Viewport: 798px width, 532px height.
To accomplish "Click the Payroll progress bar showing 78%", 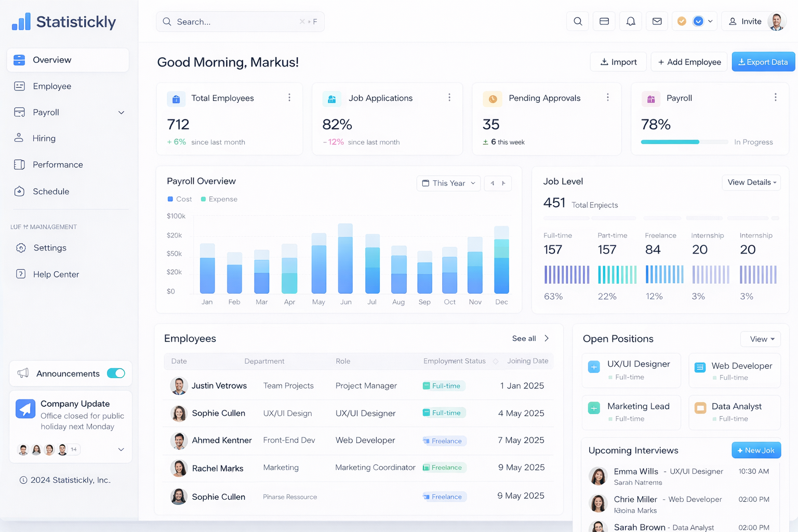I will (x=684, y=141).
